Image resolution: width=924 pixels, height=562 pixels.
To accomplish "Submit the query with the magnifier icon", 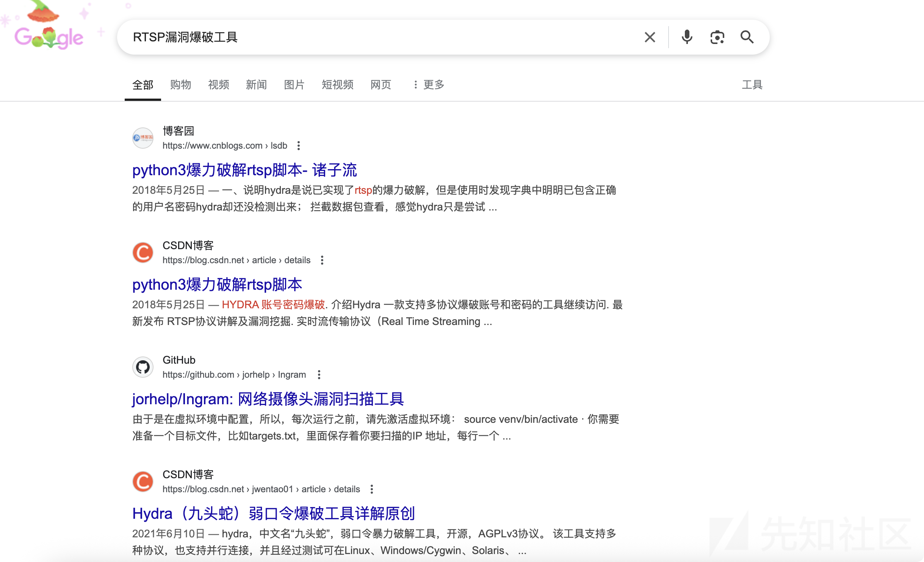I will 747,37.
